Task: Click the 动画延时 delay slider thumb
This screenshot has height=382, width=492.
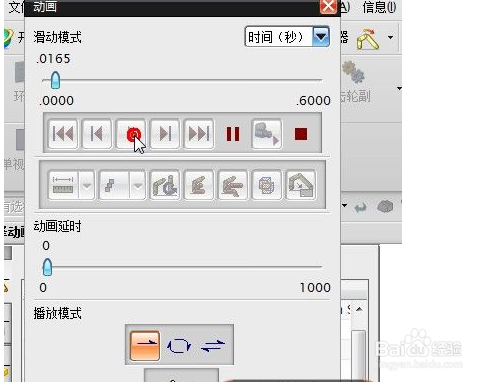Action: (47, 267)
